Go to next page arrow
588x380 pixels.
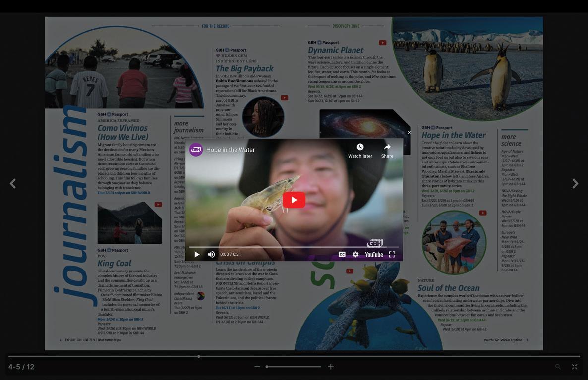click(575, 184)
